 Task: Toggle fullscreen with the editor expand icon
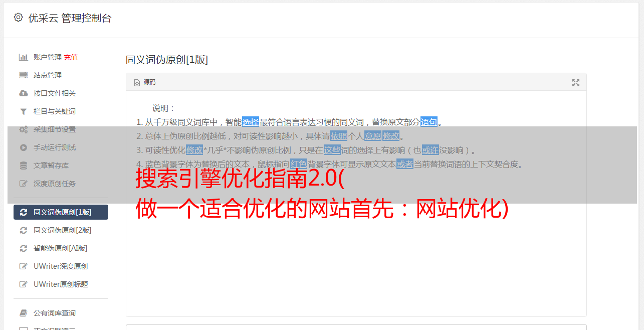pos(576,83)
